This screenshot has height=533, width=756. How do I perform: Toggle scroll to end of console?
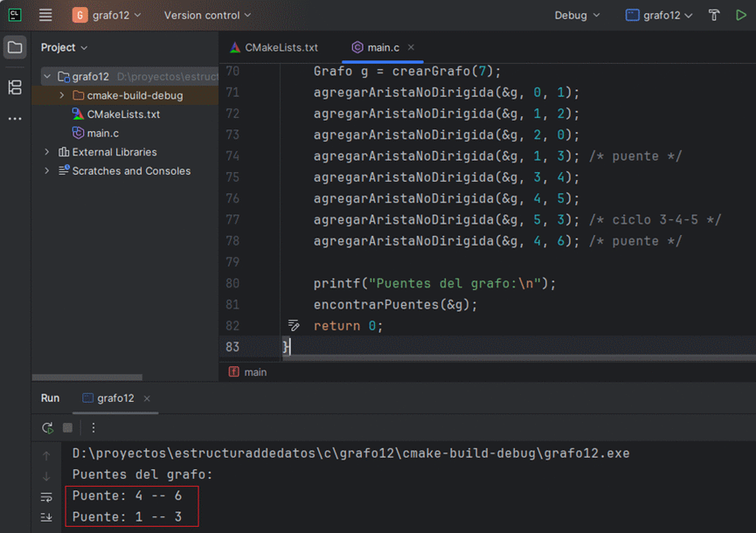point(46,517)
